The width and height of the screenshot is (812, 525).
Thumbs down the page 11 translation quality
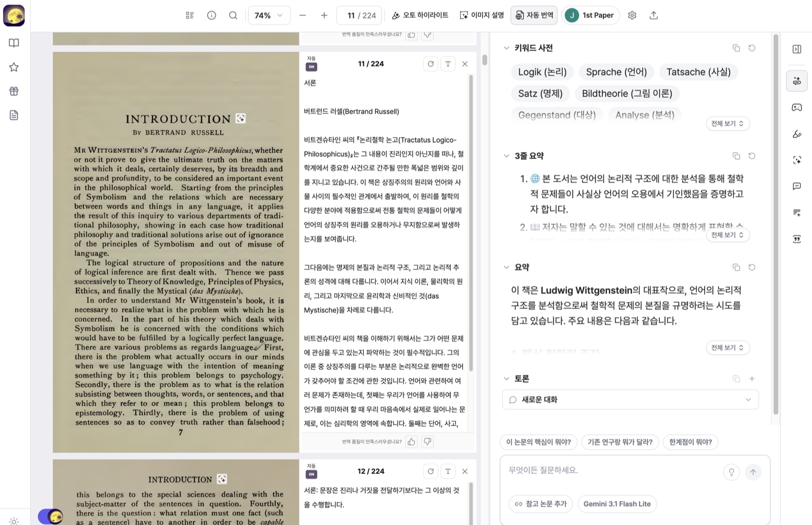point(427,442)
